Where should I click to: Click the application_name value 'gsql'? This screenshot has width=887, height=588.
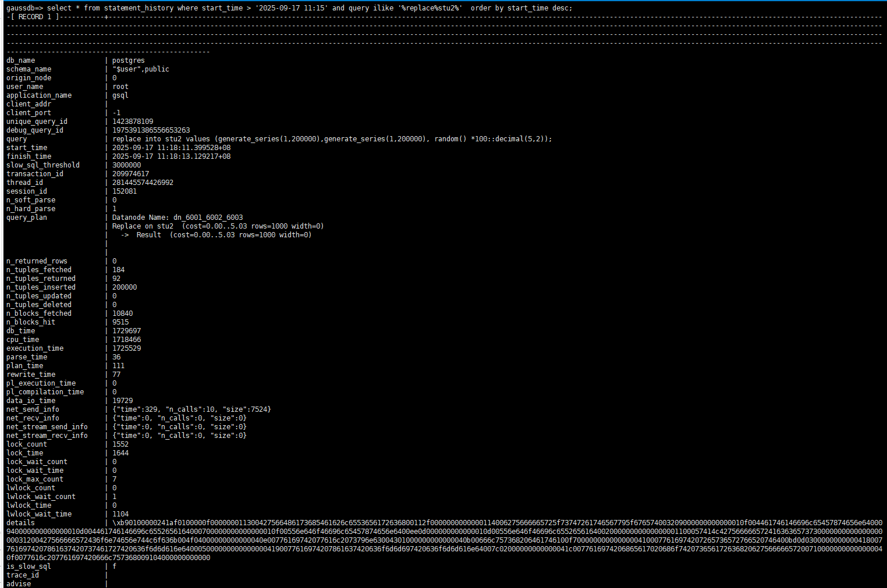click(x=120, y=95)
